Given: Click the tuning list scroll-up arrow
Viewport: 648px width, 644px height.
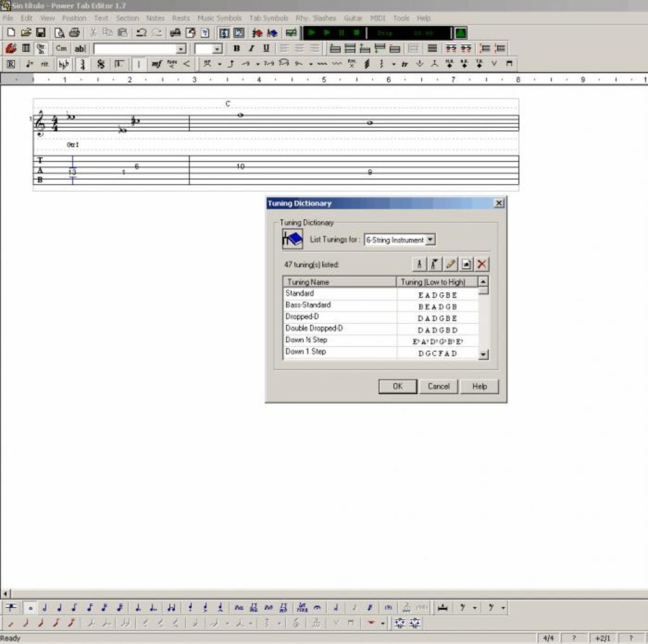Looking at the screenshot, I should coord(483,281).
